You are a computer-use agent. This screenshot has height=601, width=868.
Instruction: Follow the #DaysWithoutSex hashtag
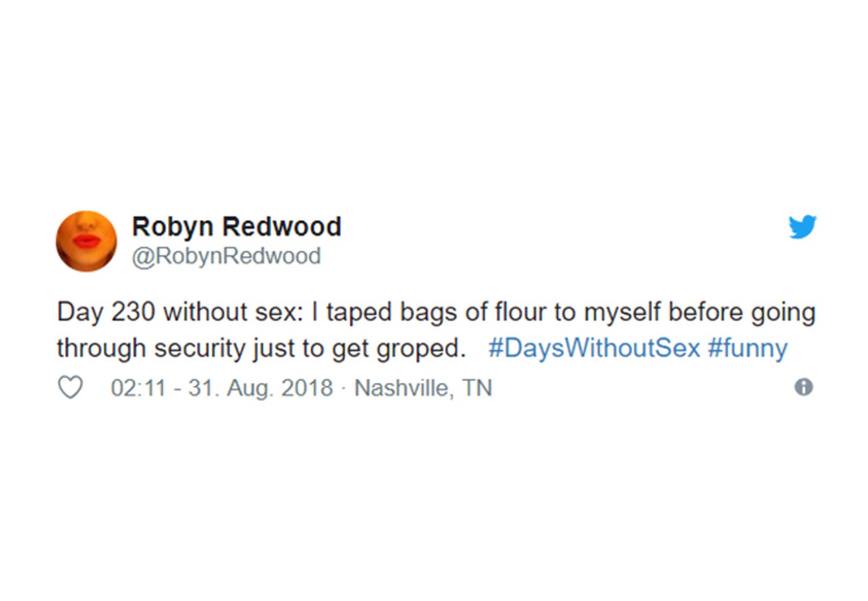(594, 348)
